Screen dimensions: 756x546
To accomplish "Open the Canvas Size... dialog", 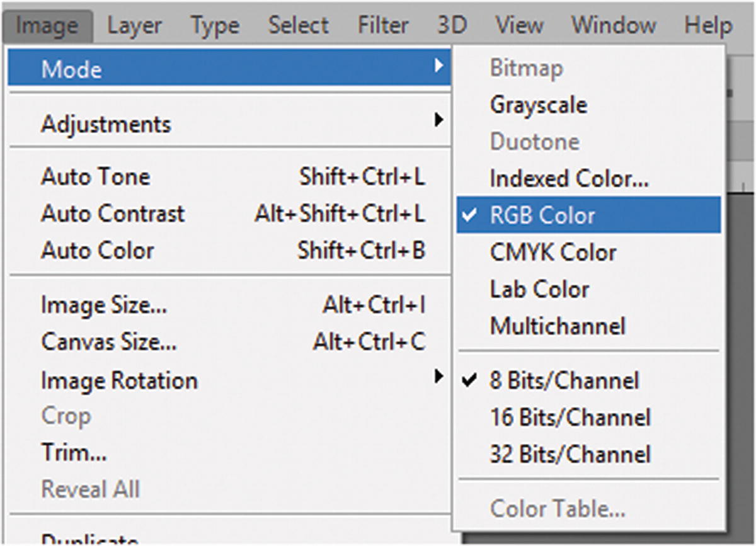I will tap(108, 343).
